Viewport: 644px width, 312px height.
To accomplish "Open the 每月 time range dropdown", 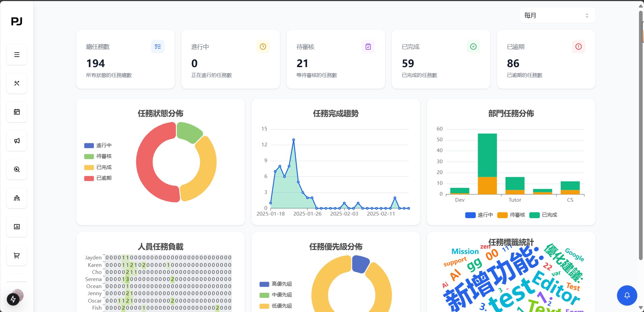I will coord(557,15).
